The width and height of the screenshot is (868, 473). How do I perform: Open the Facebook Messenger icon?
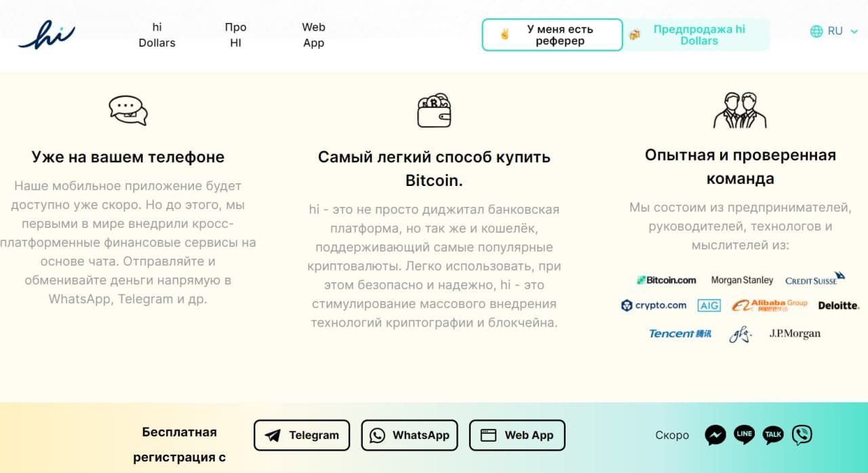pos(715,435)
